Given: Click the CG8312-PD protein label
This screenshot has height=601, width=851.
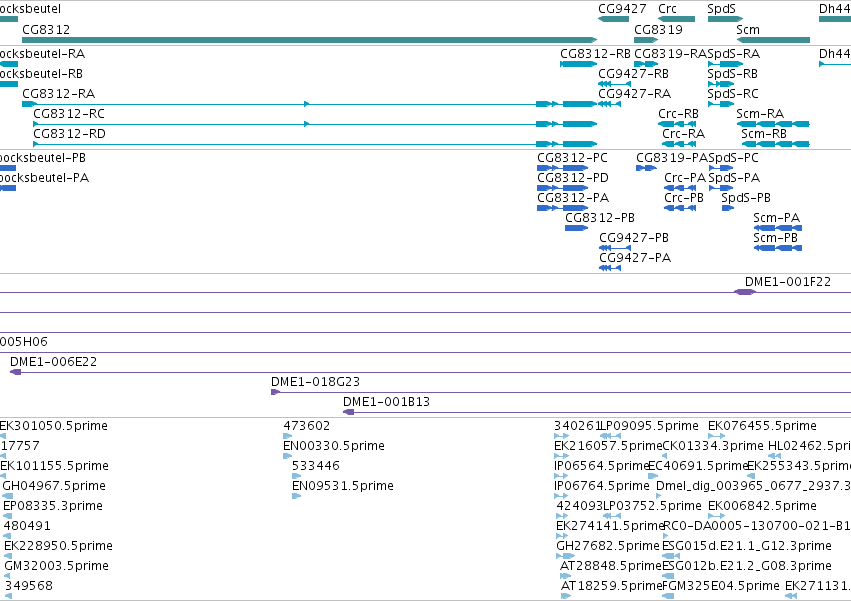Looking at the screenshot, I should pos(573,178).
